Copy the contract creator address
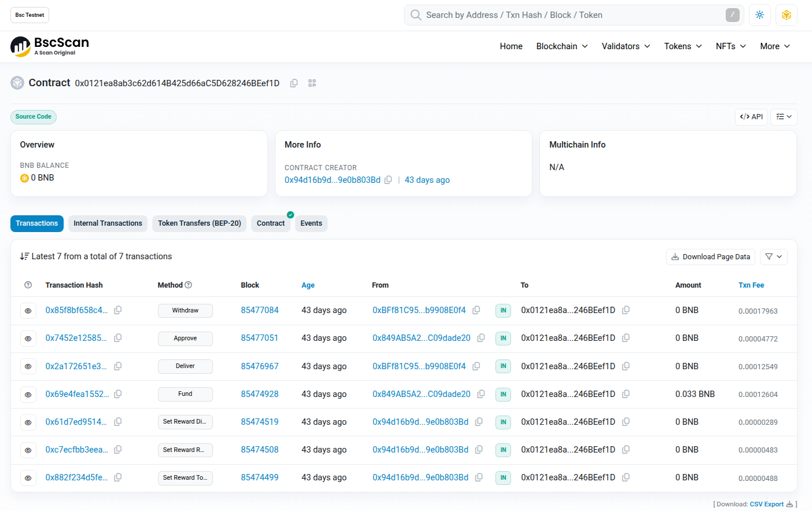Screen dimensions: 812x511 click(388, 180)
